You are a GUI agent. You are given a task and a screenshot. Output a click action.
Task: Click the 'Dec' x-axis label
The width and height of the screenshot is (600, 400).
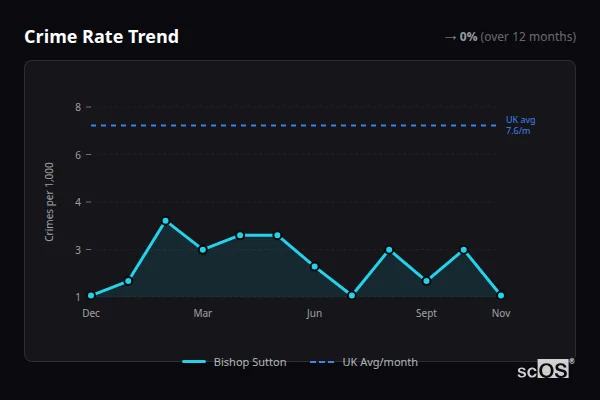coord(91,313)
